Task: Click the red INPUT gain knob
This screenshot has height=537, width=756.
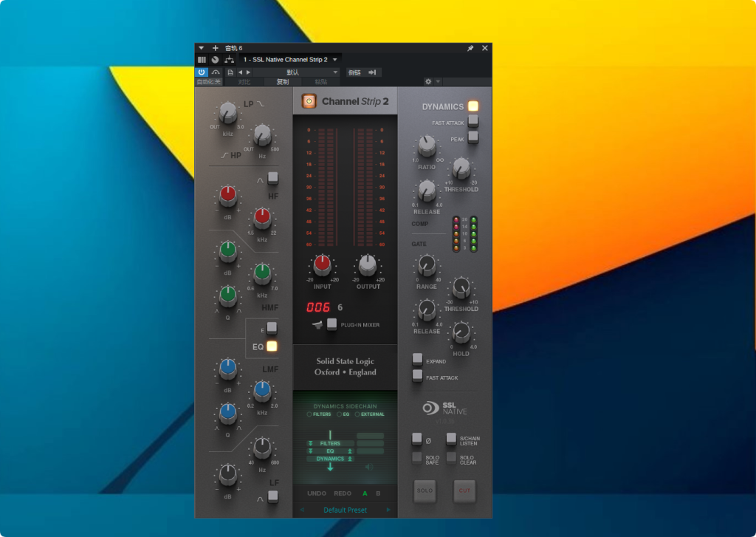Action: click(322, 265)
